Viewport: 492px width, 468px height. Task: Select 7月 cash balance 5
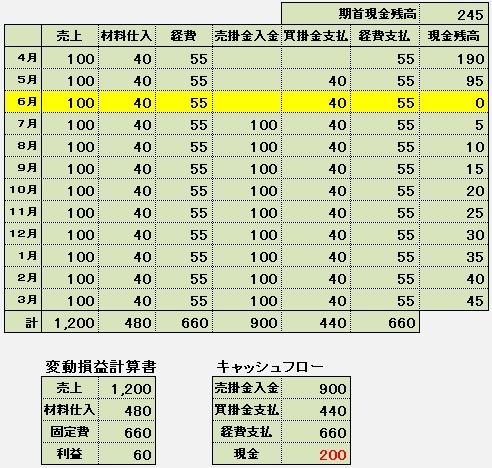click(454, 124)
